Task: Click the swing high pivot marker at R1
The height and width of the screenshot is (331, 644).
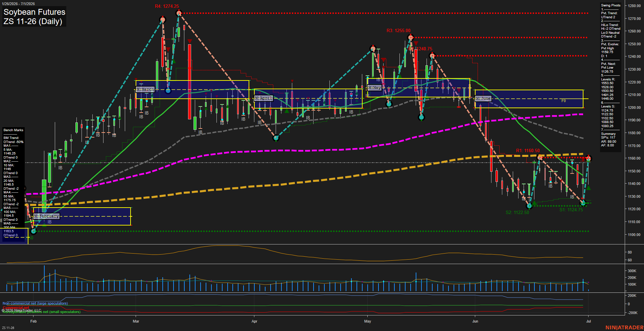Action: click(540, 157)
